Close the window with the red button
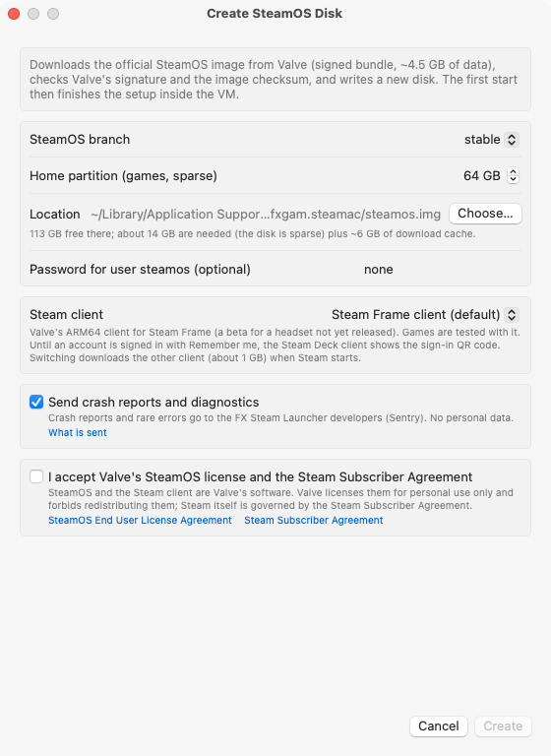The width and height of the screenshot is (551, 756). (x=14, y=14)
